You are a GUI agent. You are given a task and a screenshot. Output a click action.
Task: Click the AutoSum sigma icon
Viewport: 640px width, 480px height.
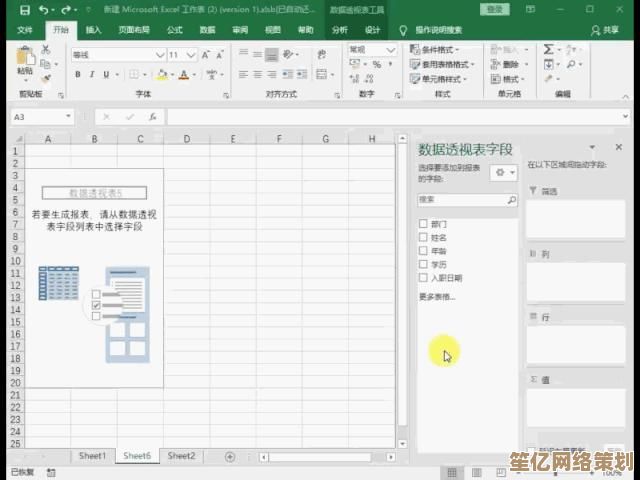pyautogui.click(x=548, y=50)
